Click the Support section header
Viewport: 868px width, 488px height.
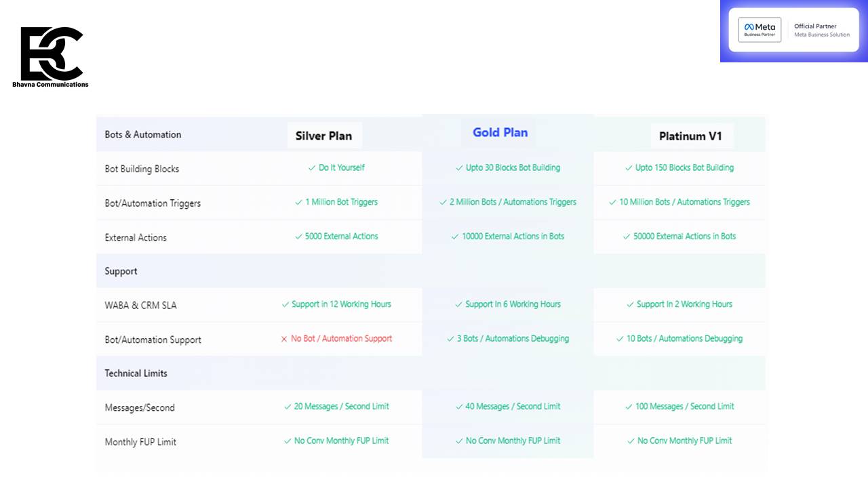[x=121, y=271]
